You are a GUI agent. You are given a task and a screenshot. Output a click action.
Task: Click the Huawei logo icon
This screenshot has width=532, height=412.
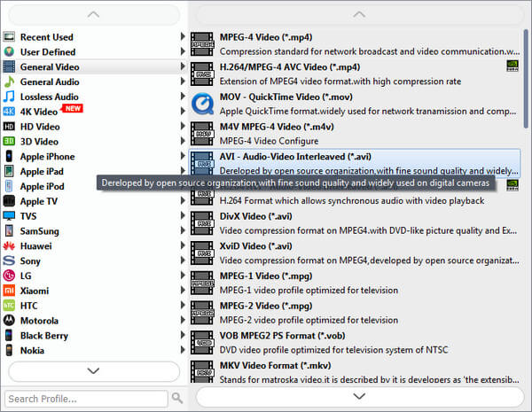(9, 245)
